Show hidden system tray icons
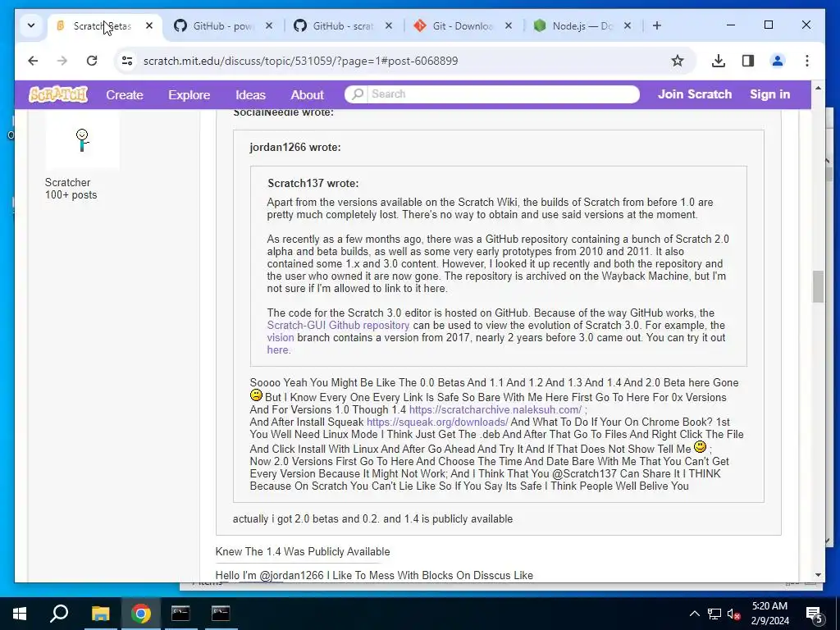This screenshot has height=630, width=840. tap(694, 614)
